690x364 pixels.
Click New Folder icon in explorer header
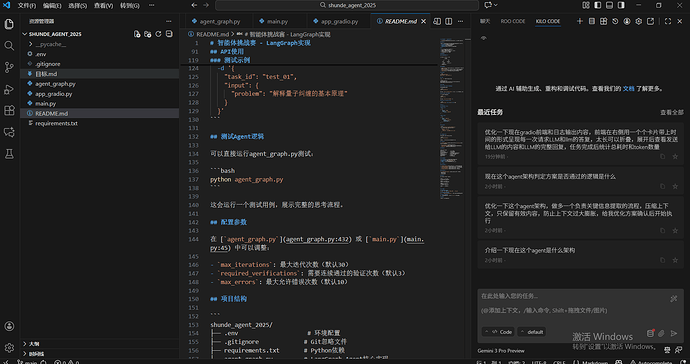(x=147, y=34)
